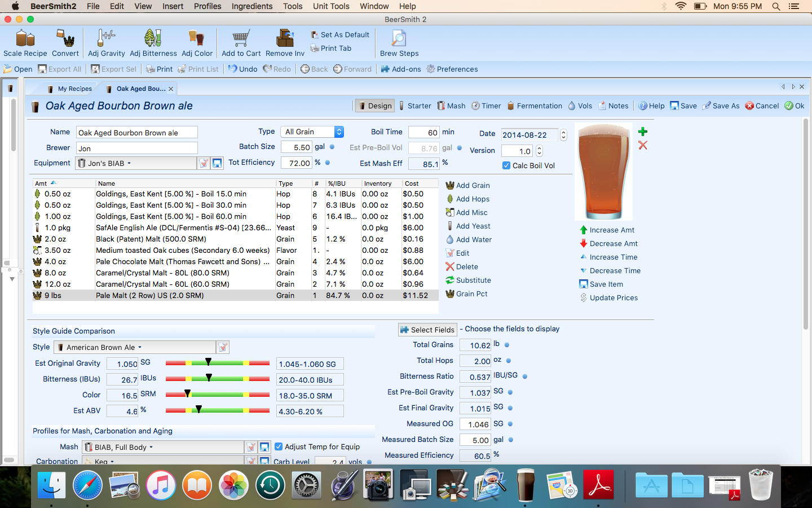Open the Ingredients menu
The width and height of the screenshot is (812, 508).
pyautogui.click(x=252, y=6)
